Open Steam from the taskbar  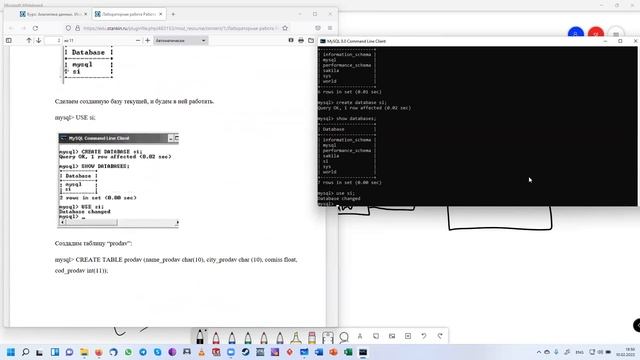click(x=245, y=352)
